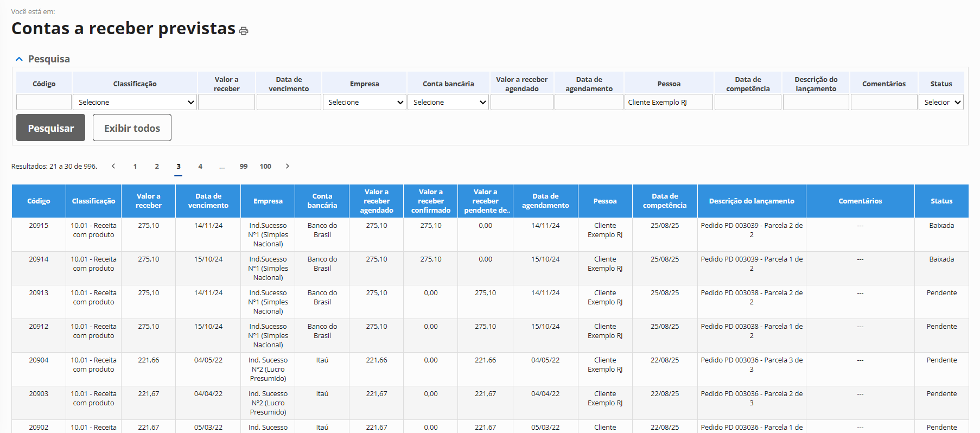Click the Comentários filter input field
980x433 pixels.
click(x=884, y=102)
